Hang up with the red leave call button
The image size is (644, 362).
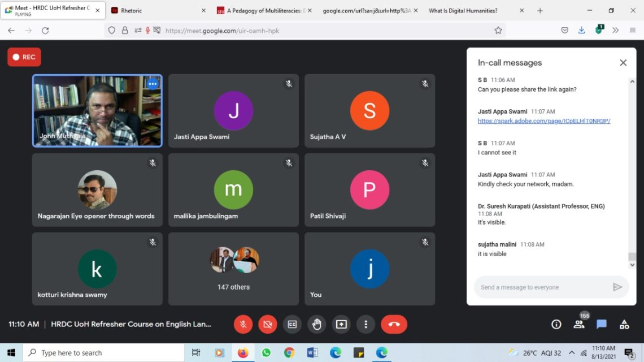pyautogui.click(x=394, y=324)
